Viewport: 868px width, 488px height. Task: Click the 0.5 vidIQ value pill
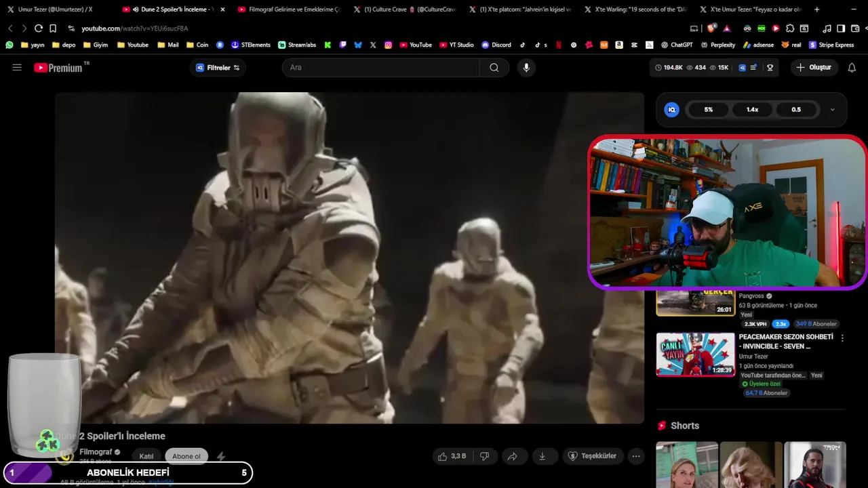[x=796, y=110]
